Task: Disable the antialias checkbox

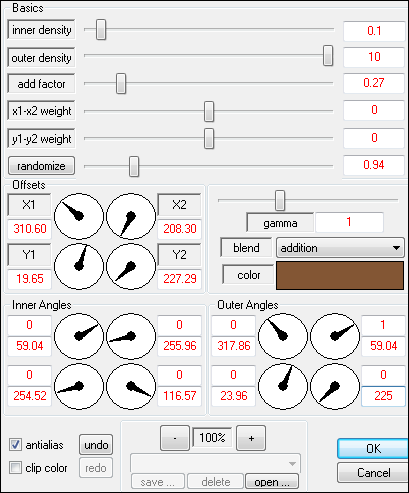Action: pyautogui.click(x=15, y=445)
